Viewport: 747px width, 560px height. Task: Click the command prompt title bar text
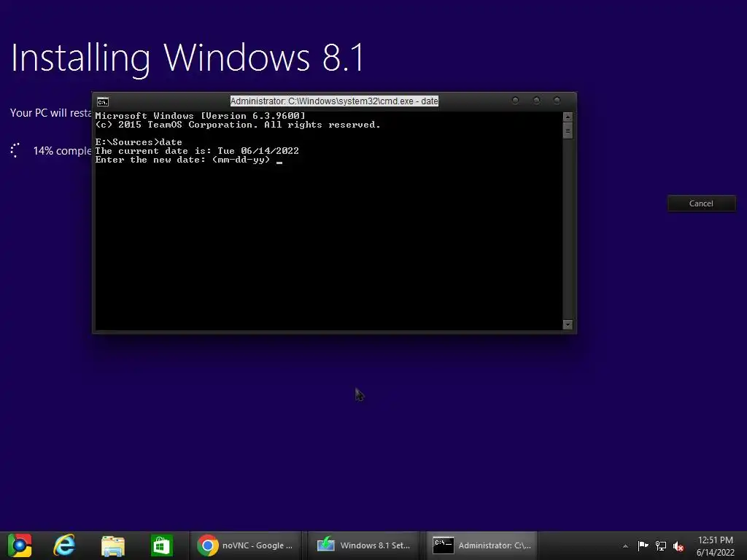[x=334, y=101]
